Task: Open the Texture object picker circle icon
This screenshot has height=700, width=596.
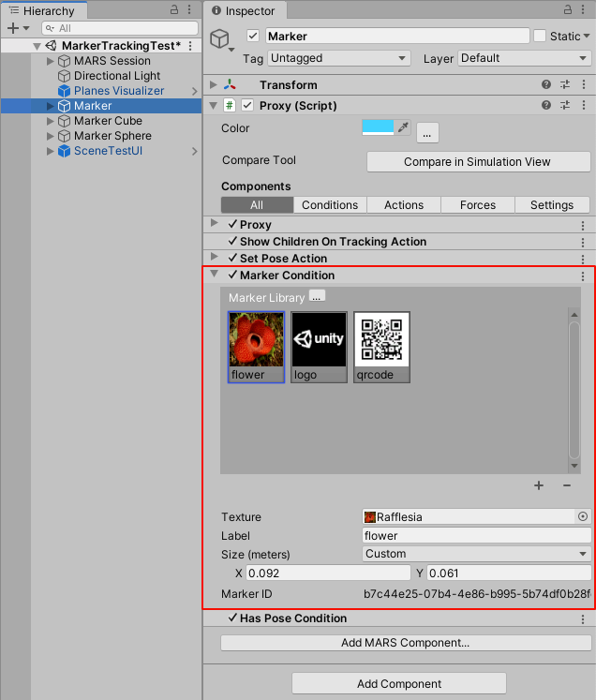Action: pos(582,516)
